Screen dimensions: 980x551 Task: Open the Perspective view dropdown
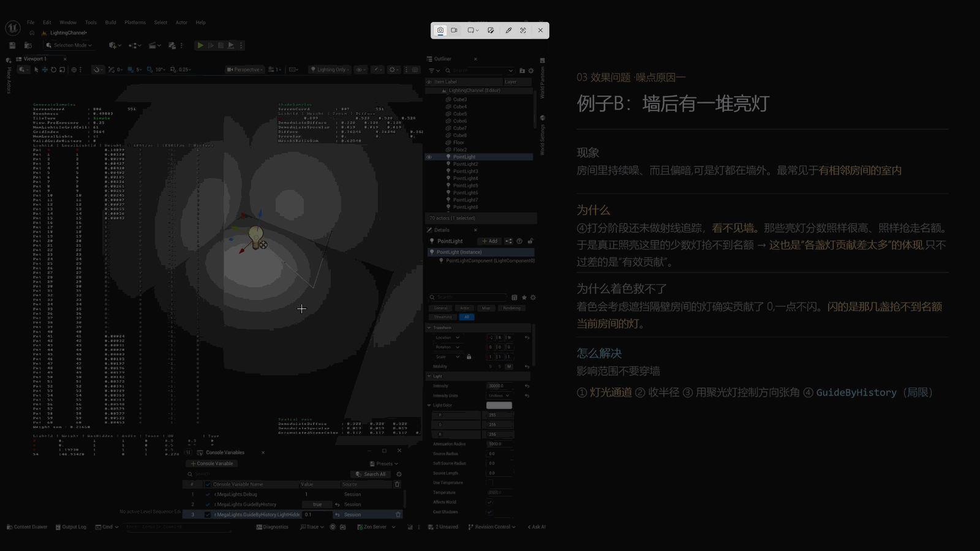pos(244,70)
